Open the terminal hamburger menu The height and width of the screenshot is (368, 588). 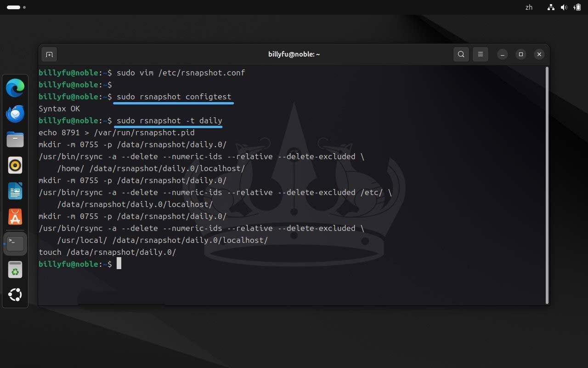pyautogui.click(x=481, y=54)
